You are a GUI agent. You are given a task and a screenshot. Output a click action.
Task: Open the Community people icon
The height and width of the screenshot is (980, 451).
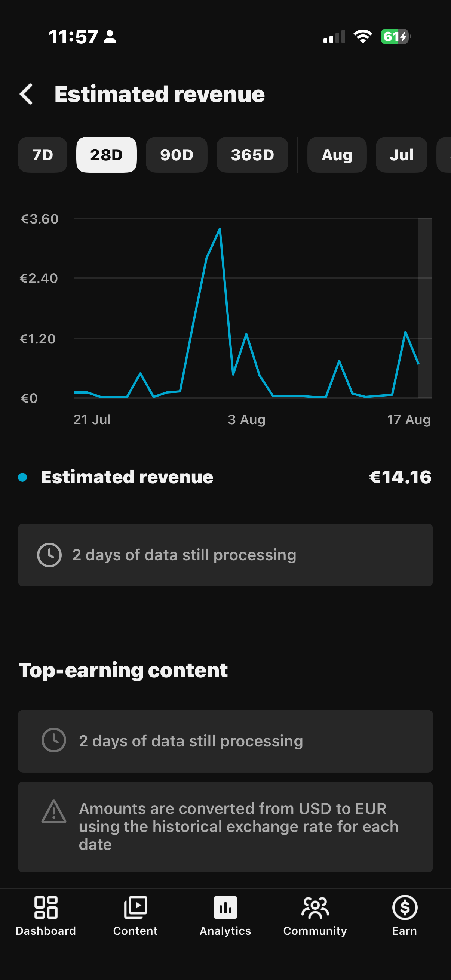tap(315, 907)
